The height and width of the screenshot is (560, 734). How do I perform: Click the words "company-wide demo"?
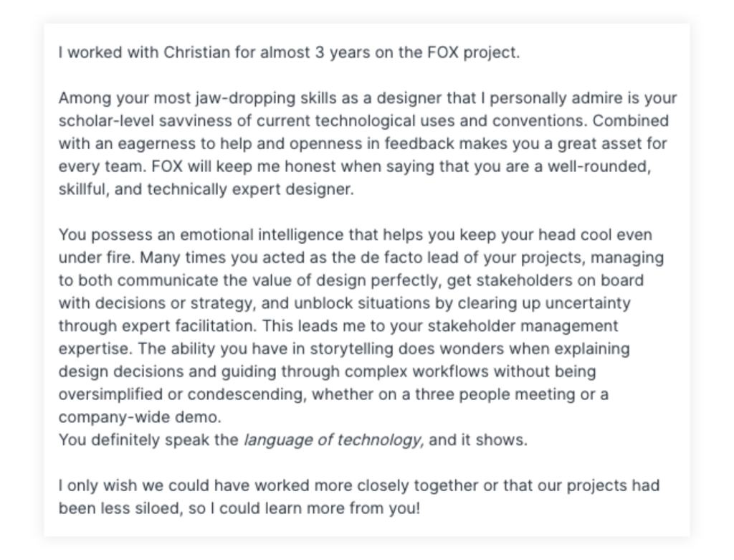(x=139, y=417)
